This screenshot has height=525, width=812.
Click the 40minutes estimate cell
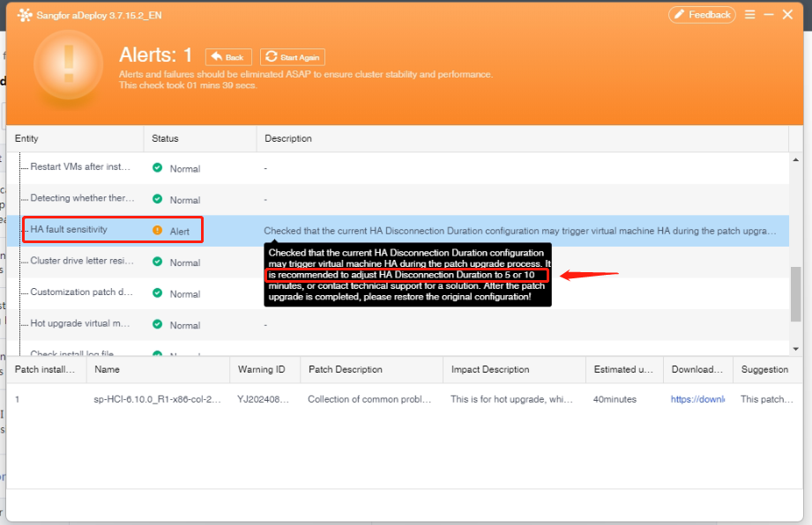click(615, 399)
